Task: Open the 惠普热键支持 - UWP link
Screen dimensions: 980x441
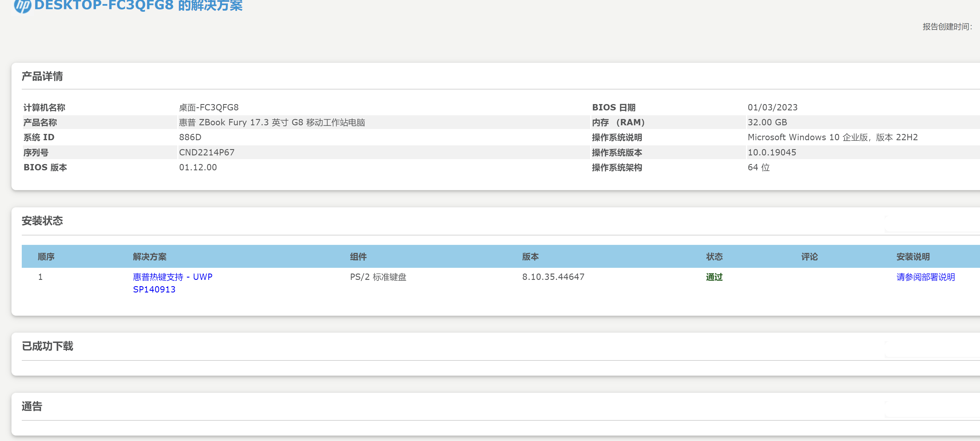Action: [x=172, y=277]
